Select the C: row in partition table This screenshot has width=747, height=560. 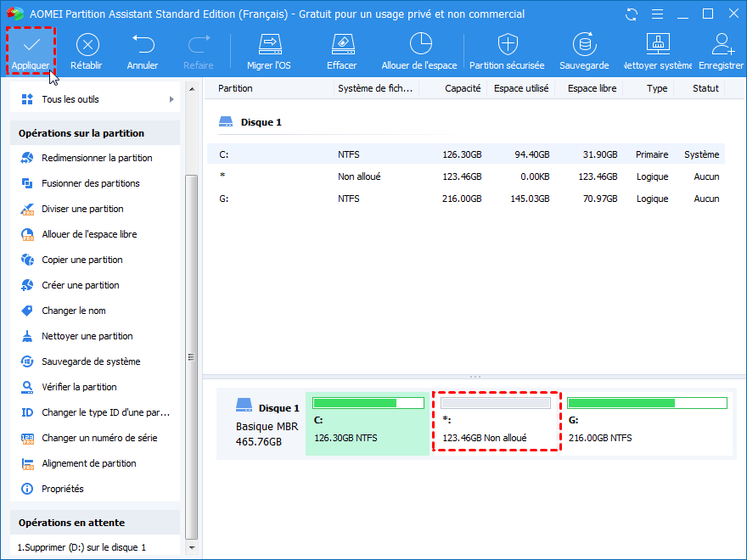(465, 154)
